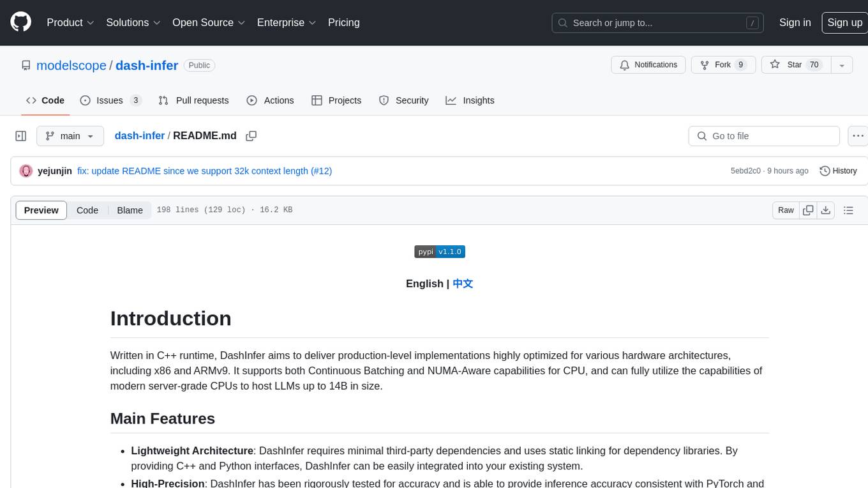Open commit 5ebd2c0
This screenshot has height=488, width=868.
[x=745, y=171]
